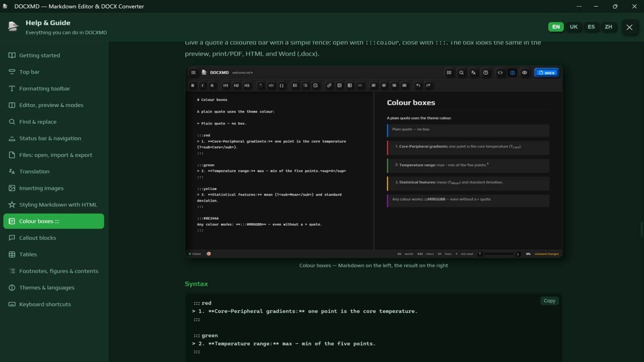
Task: Click the "::: green" line in the code block
Action: coord(205,335)
